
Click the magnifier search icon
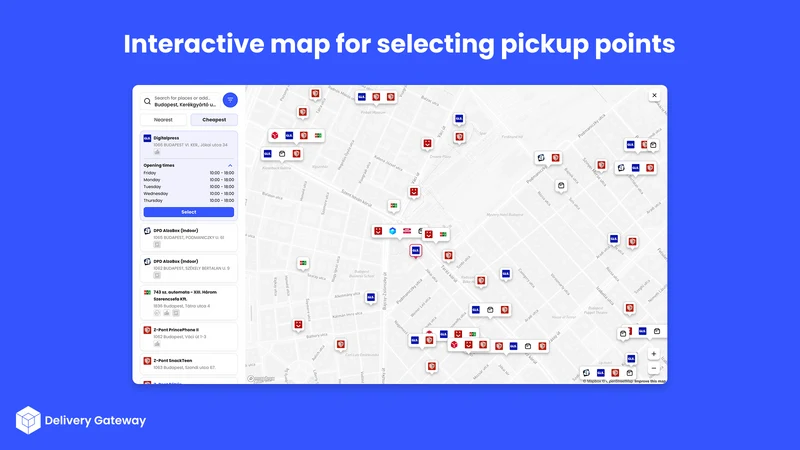(147, 101)
